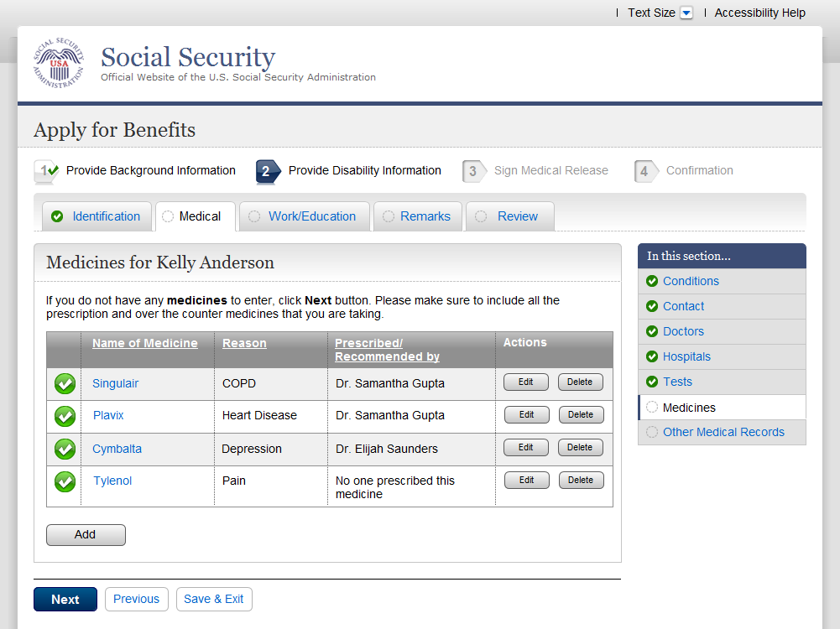
Task: Click the green checkmark beside Singulair
Action: 65,383
